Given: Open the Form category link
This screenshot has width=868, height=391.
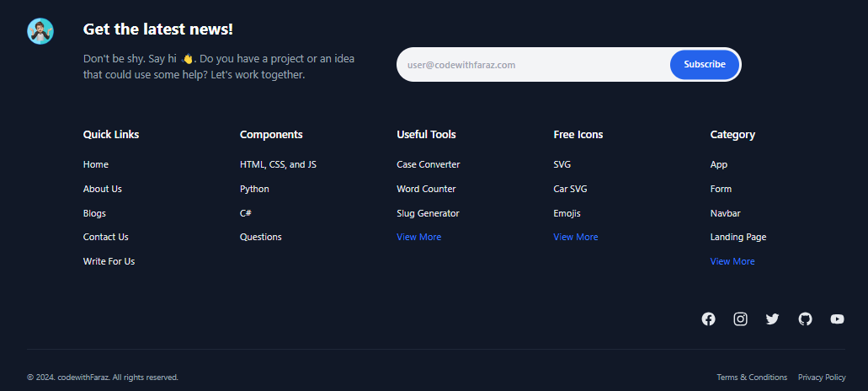Looking at the screenshot, I should (x=721, y=189).
